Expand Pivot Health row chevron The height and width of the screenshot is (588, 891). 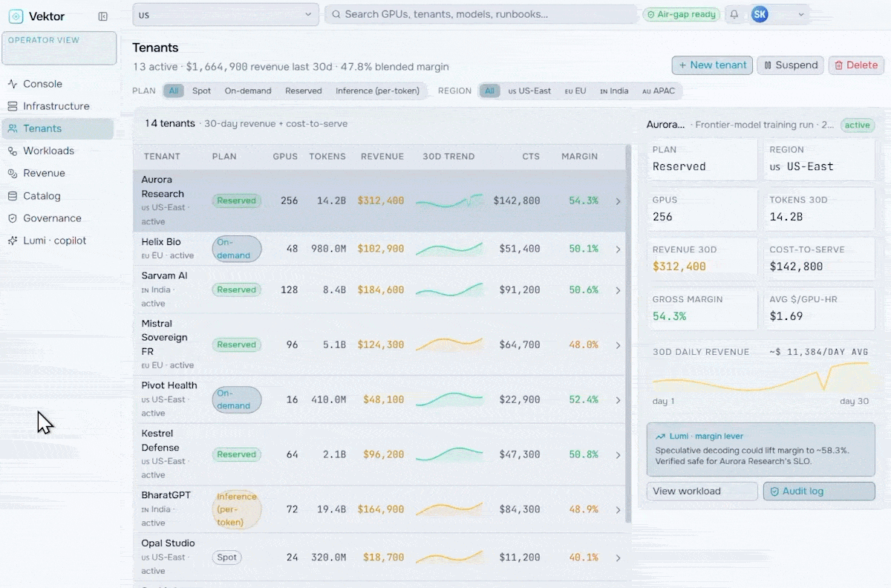pyautogui.click(x=618, y=400)
